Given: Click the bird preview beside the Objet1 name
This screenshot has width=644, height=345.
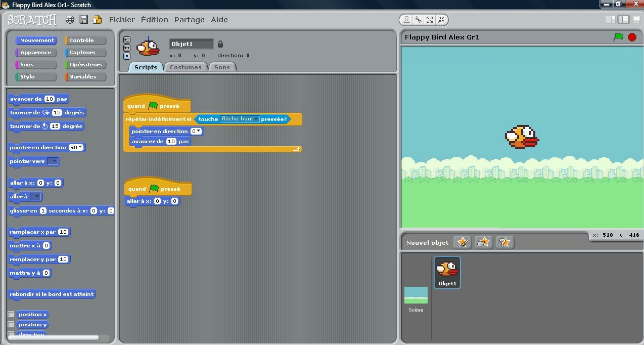Looking at the screenshot, I should [148, 47].
